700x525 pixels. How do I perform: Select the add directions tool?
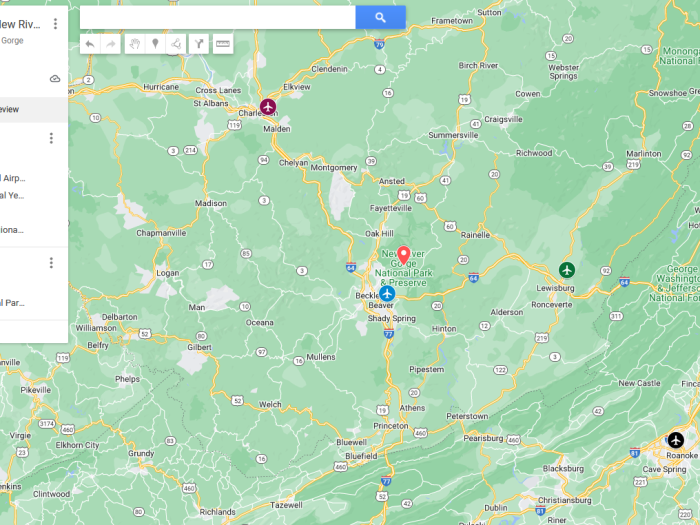(x=199, y=44)
